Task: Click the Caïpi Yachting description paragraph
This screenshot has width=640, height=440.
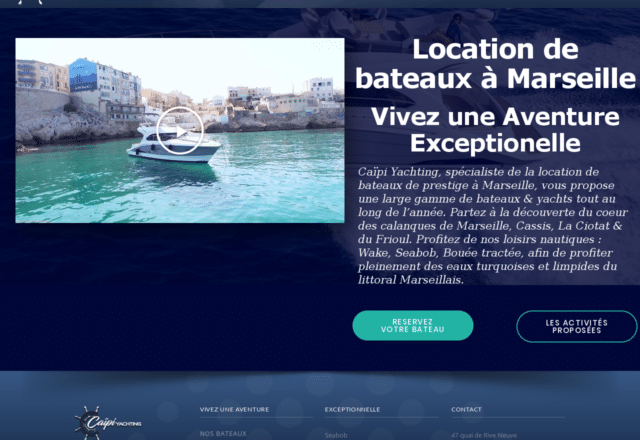Action: [x=493, y=226]
